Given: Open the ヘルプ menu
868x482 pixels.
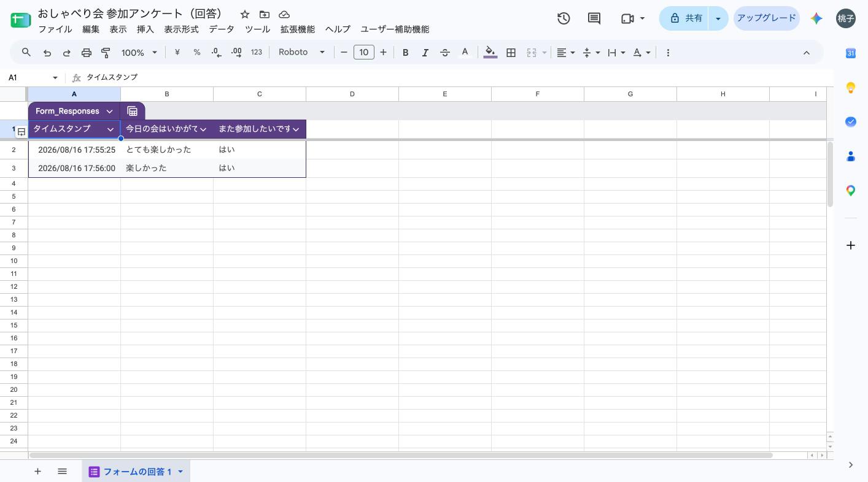Looking at the screenshot, I should click(x=338, y=29).
